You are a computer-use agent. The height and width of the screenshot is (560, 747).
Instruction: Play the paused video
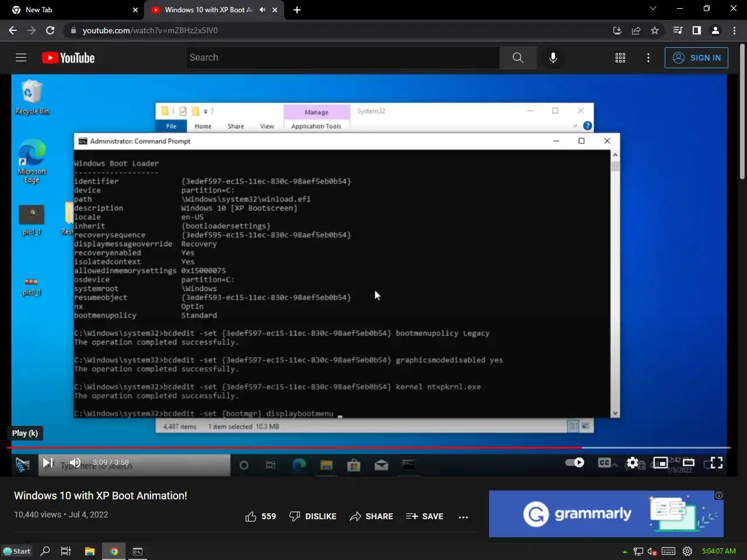pyautogui.click(x=23, y=463)
